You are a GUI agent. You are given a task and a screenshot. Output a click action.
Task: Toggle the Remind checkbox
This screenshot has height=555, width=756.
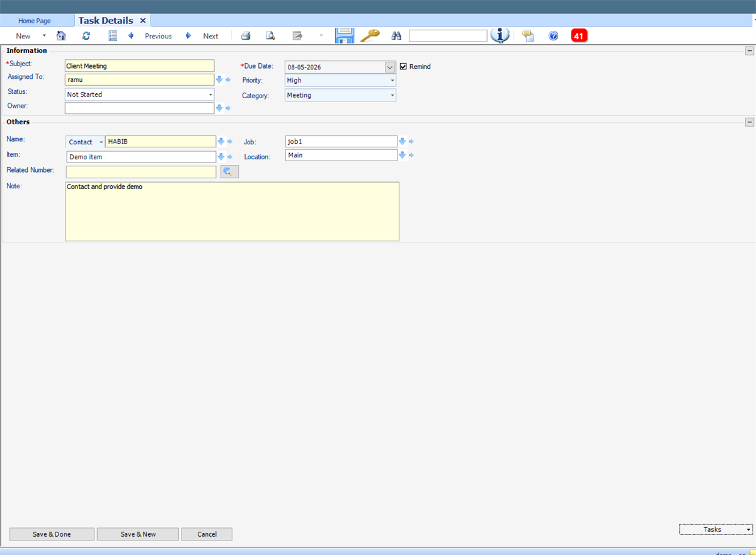[403, 66]
